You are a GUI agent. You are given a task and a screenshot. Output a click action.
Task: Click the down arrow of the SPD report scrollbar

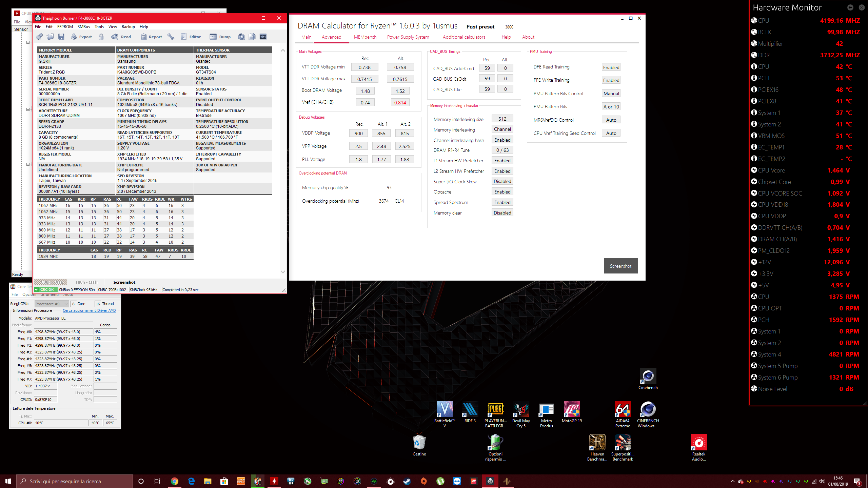(x=283, y=272)
